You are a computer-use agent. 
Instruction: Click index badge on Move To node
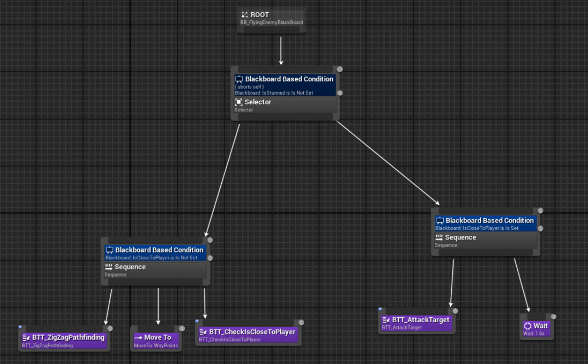click(x=182, y=328)
